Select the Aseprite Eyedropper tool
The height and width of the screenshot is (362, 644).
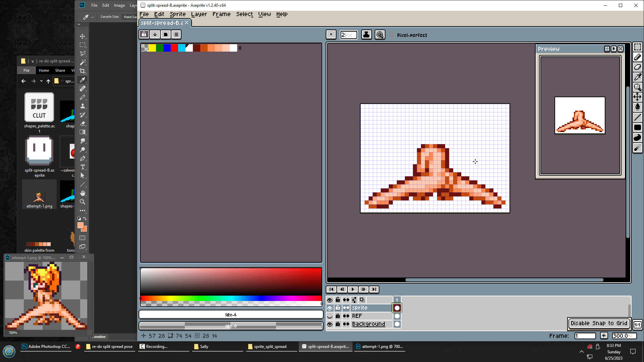coord(637,77)
